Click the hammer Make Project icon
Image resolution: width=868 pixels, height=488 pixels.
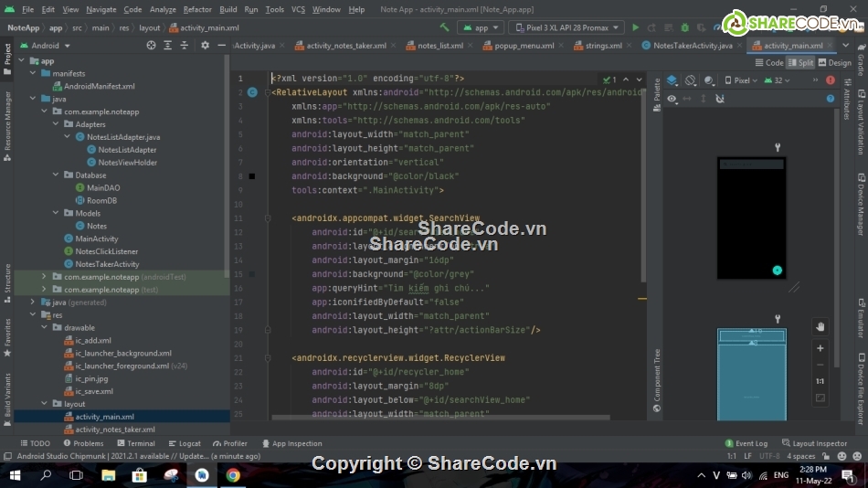pyautogui.click(x=445, y=28)
